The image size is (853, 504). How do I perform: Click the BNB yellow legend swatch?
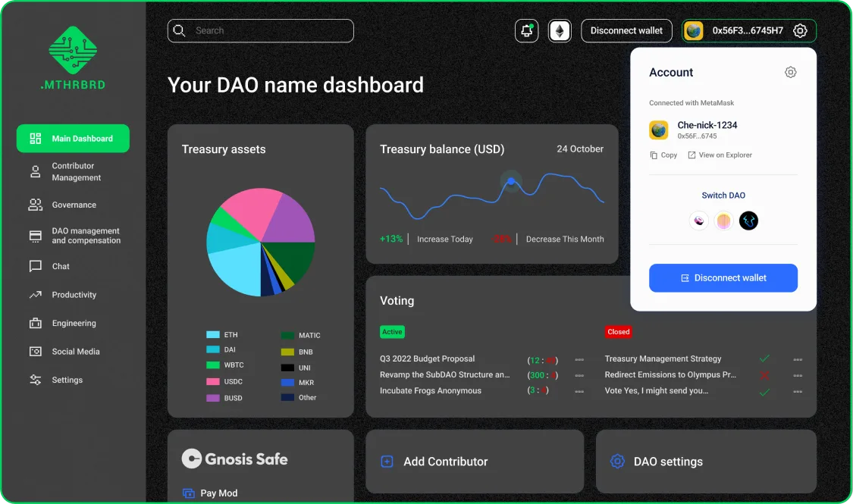(x=287, y=352)
